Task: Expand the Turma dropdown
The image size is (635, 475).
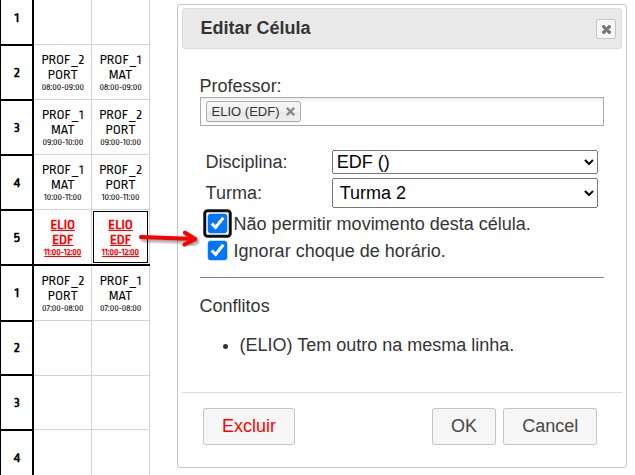Action: click(x=464, y=192)
